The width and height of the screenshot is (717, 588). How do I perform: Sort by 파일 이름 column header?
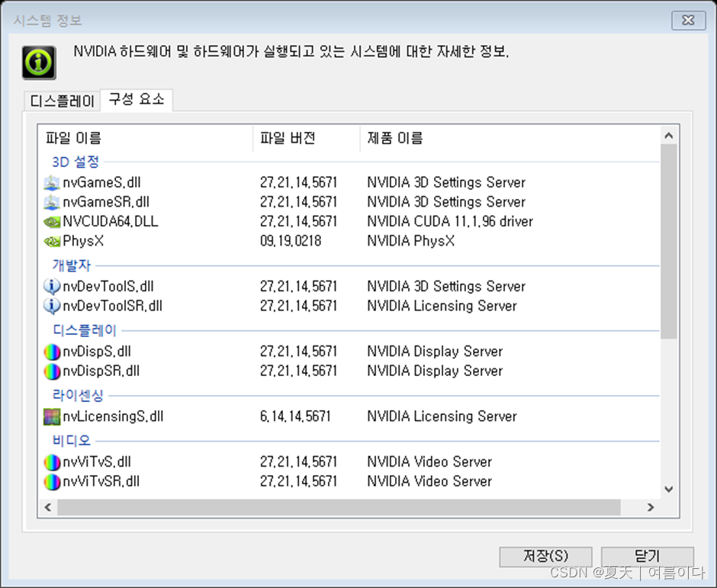point(146,138)
